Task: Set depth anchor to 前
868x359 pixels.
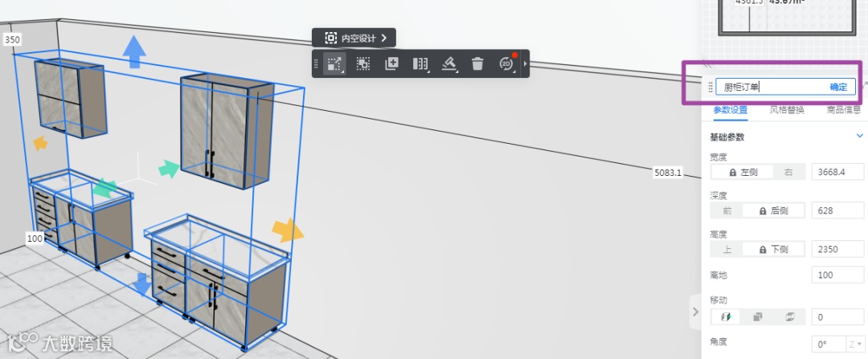Action: tap(727, 210)
